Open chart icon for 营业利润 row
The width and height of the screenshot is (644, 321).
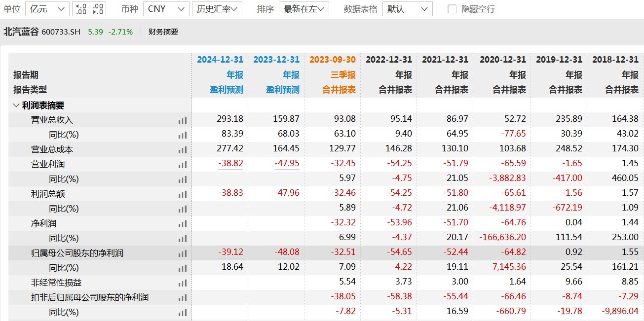pos(183,164)
